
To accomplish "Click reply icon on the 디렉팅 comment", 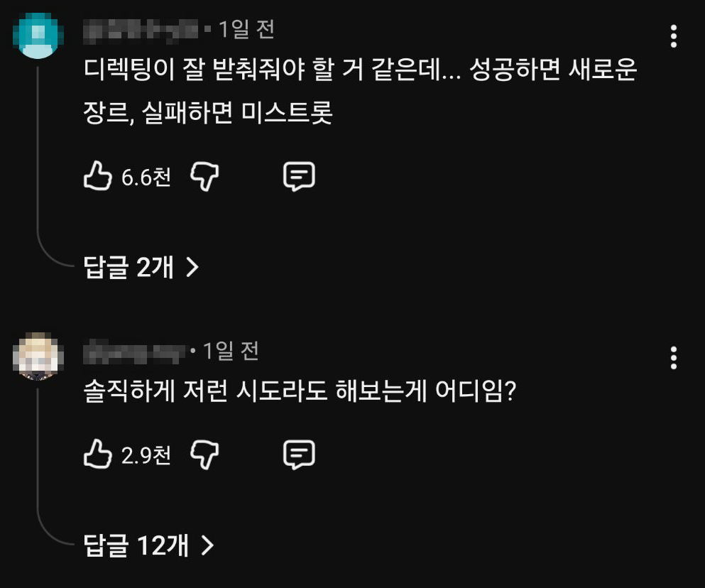I will coord(299,176).
